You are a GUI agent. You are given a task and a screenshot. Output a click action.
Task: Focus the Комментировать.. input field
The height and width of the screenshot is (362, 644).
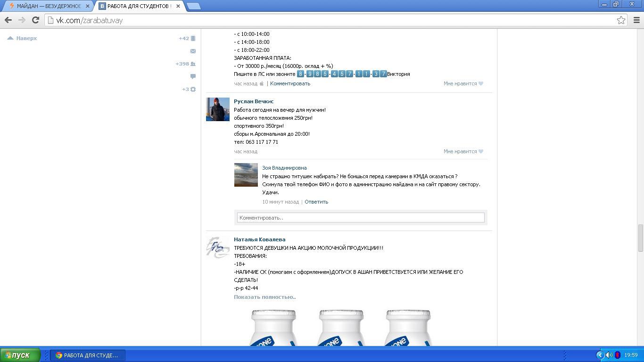(x=361, y=217)
